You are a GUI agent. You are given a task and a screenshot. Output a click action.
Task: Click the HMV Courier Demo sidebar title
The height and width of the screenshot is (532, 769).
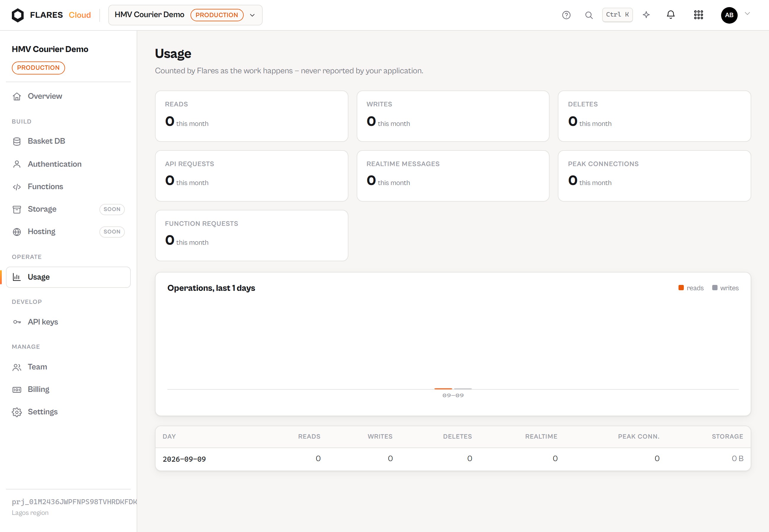click(x=50, y=49)
